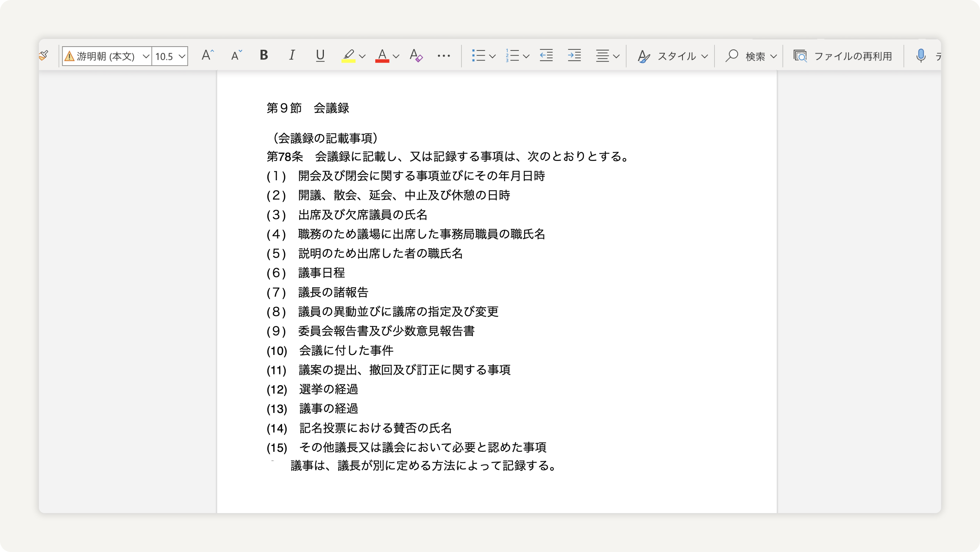The width and height of the screenshot is (980, 552).
Task: Click the Format Painter brush icon
Action: coord(44,56)
